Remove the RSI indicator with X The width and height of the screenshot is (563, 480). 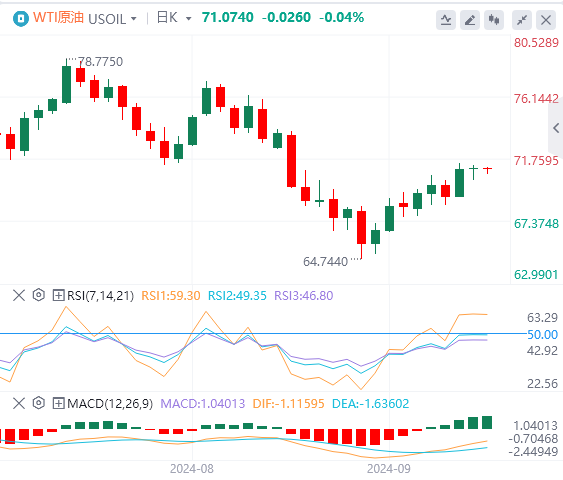coord(19,296)
